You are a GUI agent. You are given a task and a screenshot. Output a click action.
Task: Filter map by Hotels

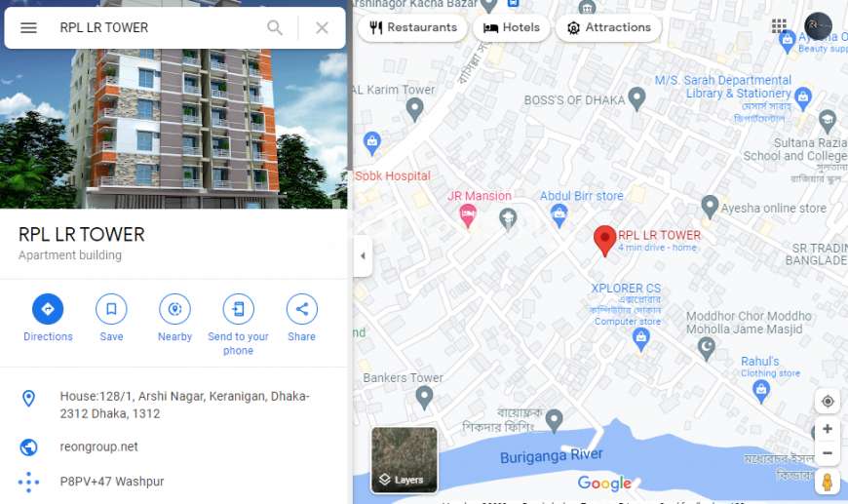tap(512, 27)
